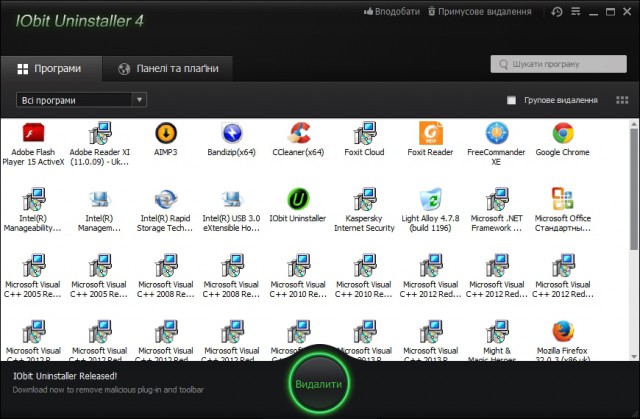Click the program list scrollbar thumb
640x419 pixels.
click(634, 188)
